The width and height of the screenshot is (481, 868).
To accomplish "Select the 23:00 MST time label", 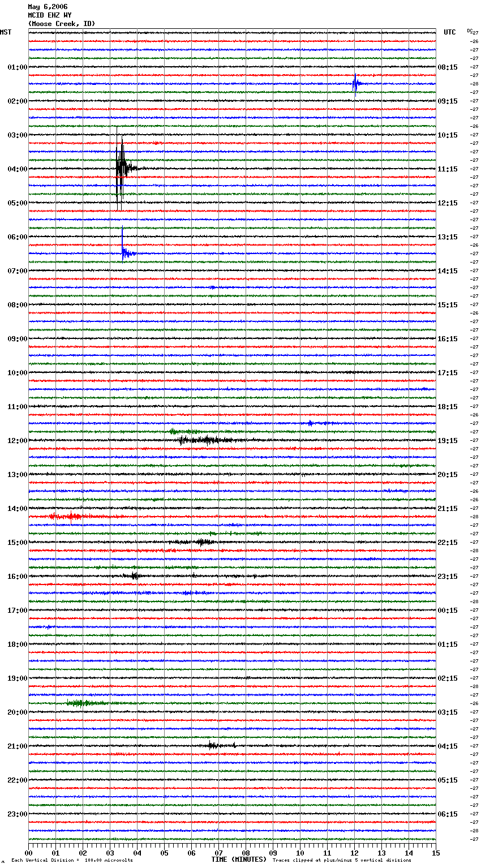I will pos(18,814).
